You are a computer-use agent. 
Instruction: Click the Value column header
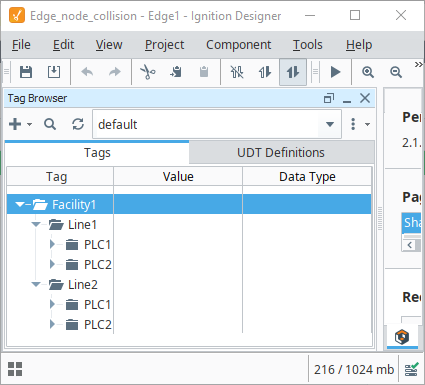178,176
